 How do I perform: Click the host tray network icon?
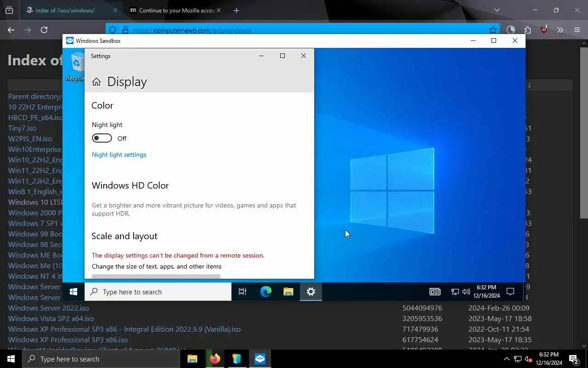pyautogui.click(x=517, y=359)
